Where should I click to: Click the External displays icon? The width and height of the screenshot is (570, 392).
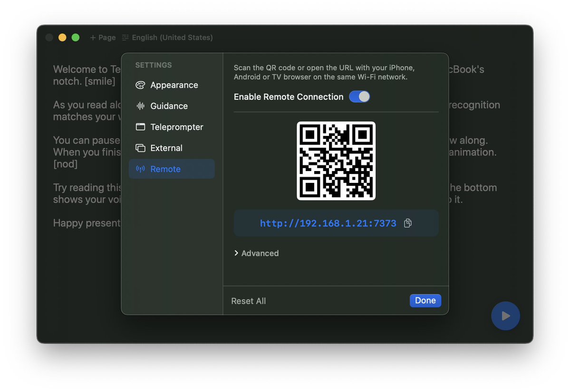[x=140, y=148]
